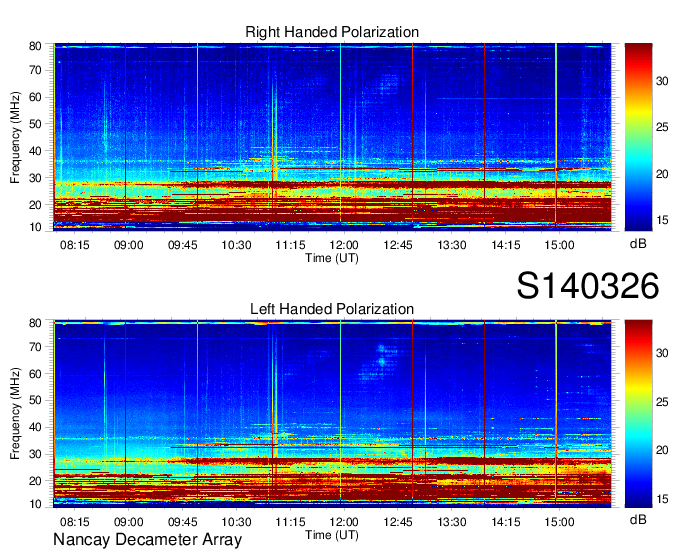This screenshot has height=552, width=680.
Task: Click 12:45 time tick under right-handed plot
Action: pos(398,245)
